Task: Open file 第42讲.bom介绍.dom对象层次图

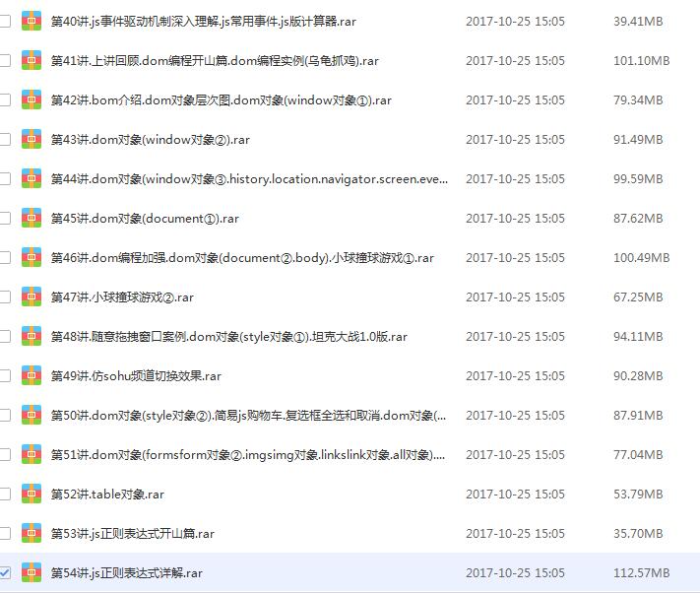Action: pos(221,100)
